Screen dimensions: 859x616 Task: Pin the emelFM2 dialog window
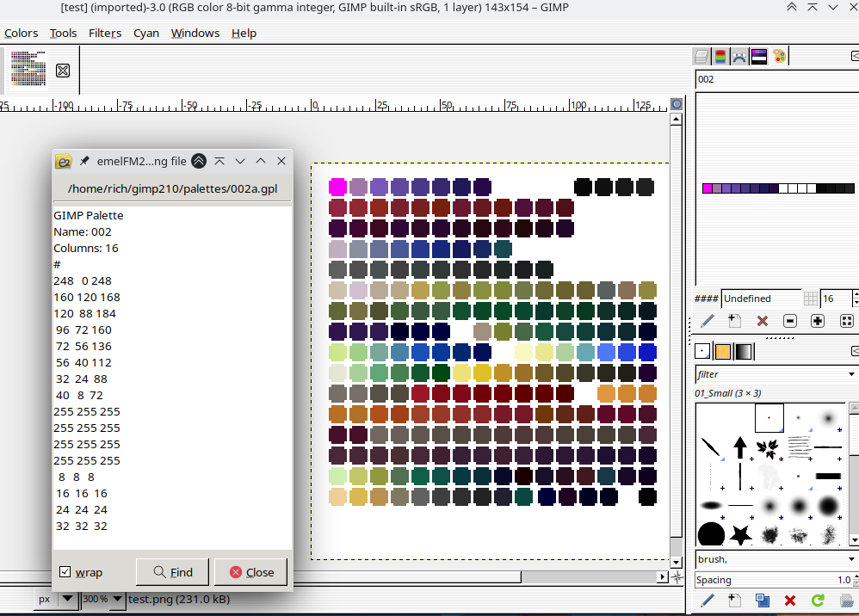pyautogui.click(x=84, y=161)
